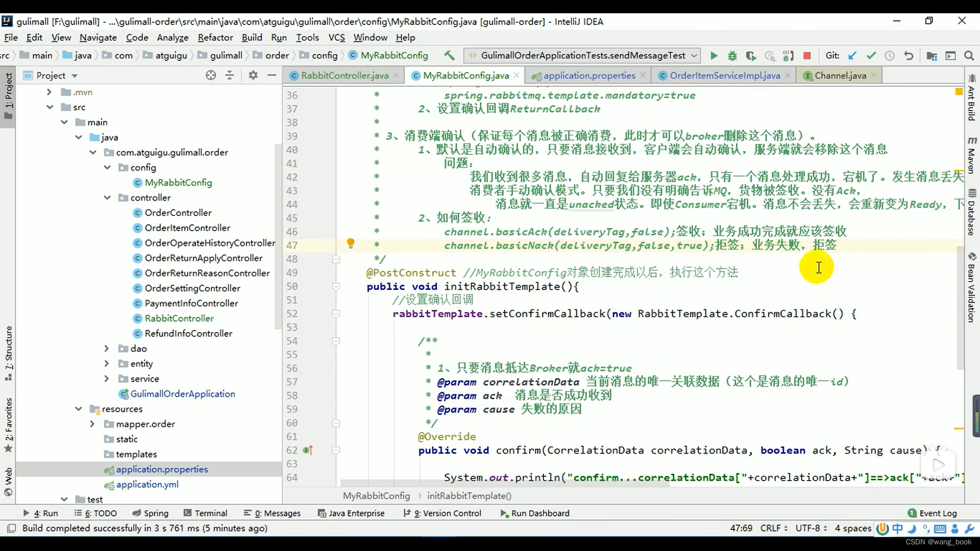The image size is (980, 551).
Task: Open the run configuration dropdown
Action: click(583, 55)
